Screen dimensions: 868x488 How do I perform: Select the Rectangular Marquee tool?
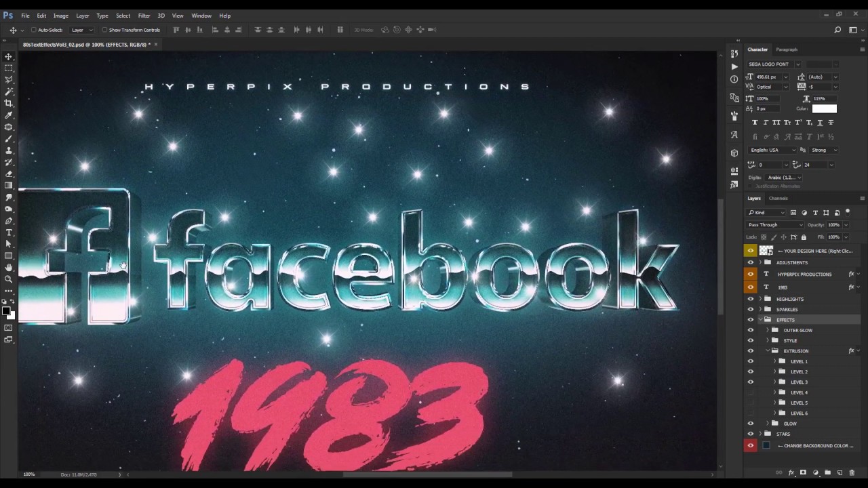[x=9, y=68]
